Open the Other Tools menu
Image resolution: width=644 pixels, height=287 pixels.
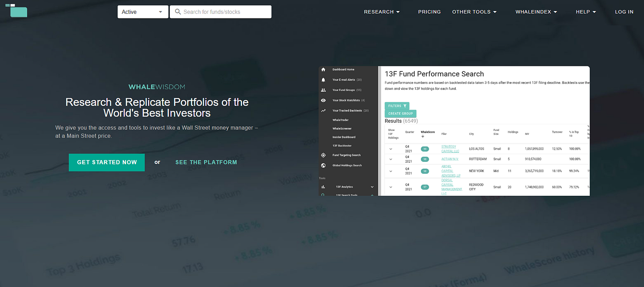click(474, 12)
